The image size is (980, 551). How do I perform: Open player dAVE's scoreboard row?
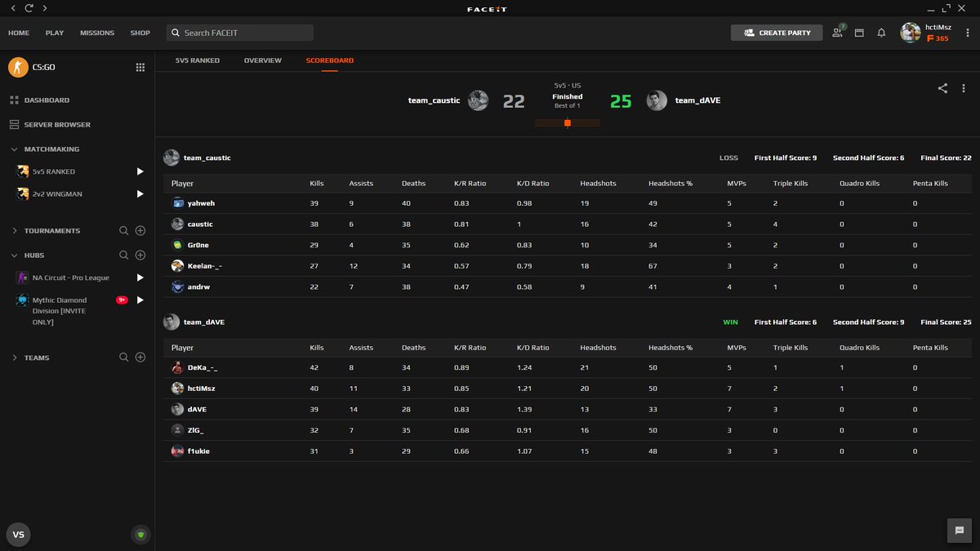[x=567, y=409]
